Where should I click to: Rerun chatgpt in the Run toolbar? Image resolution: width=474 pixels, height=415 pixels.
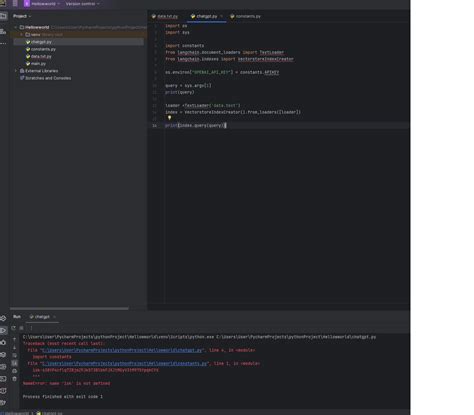click(x=13, y=328)
